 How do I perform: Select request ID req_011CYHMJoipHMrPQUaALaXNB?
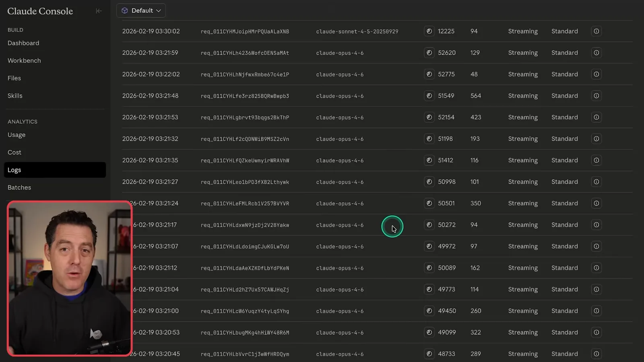(245, 31)
